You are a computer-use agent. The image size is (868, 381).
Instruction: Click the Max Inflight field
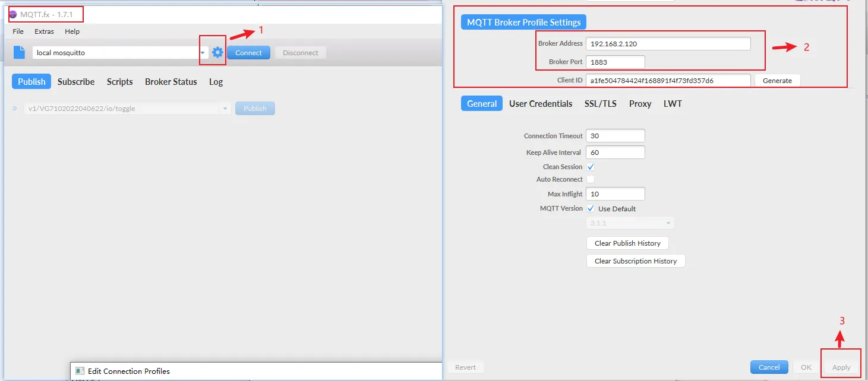pyautogui.click(x=616, y=194)
